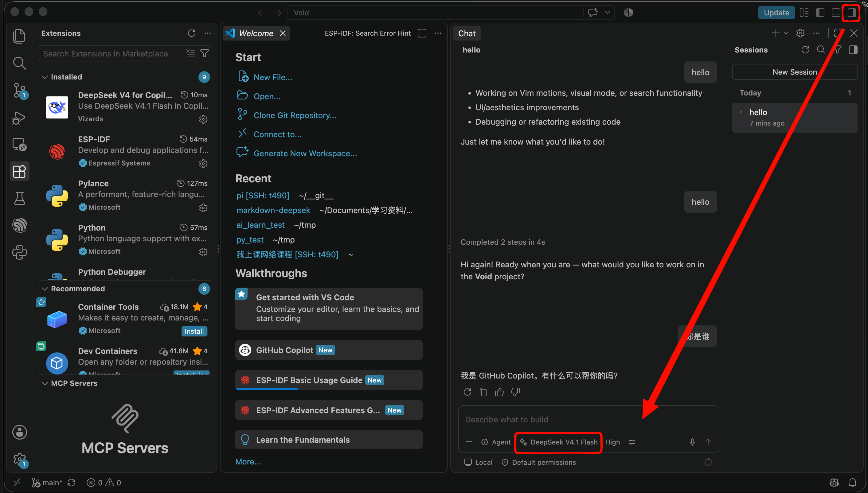Open the Explorer view in activity bar
The image size is (868, 493).
point(19,36)
